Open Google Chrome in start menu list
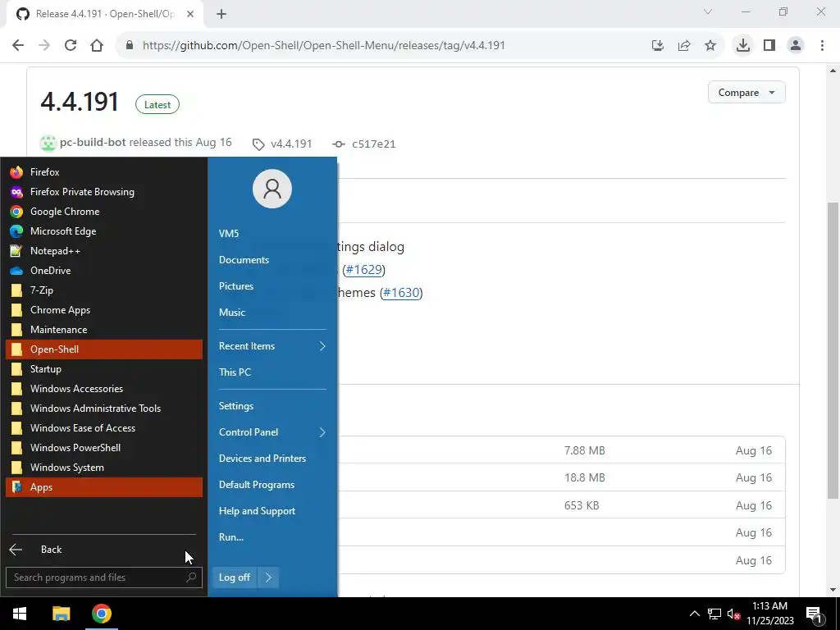 [104, 212]
